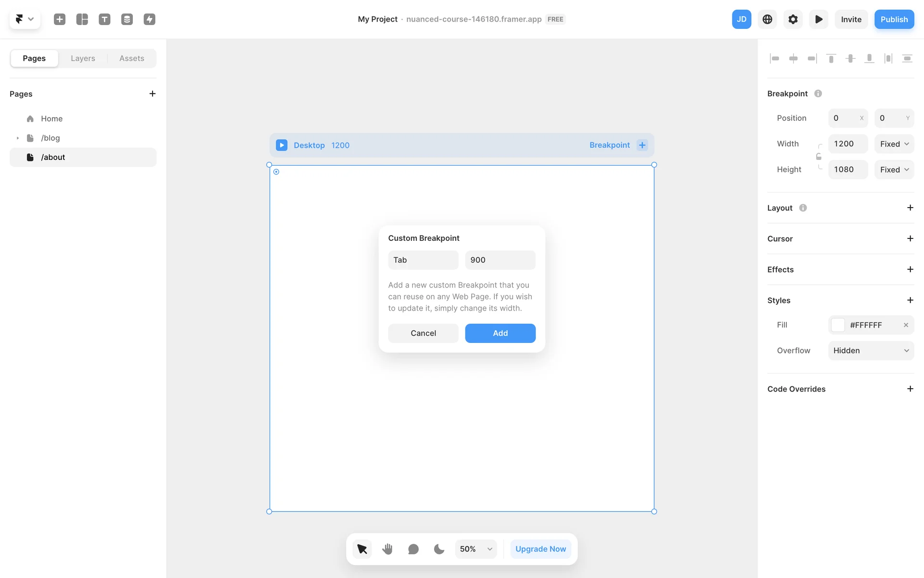Image resolution: width=924 pixels, height=578 pixels.
Task: Click the Insert plus toolbar icon
Action: (x=60, y=19)
